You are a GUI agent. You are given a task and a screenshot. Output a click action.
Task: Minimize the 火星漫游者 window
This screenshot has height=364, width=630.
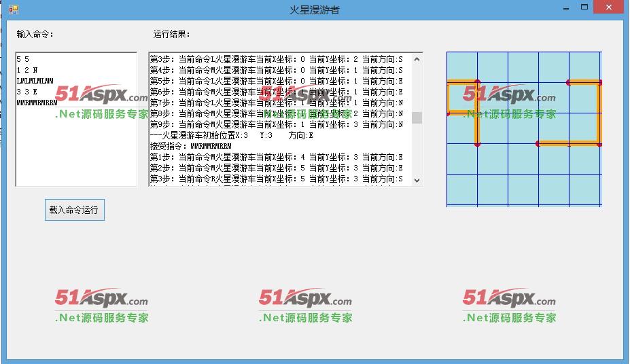(566, 7)
